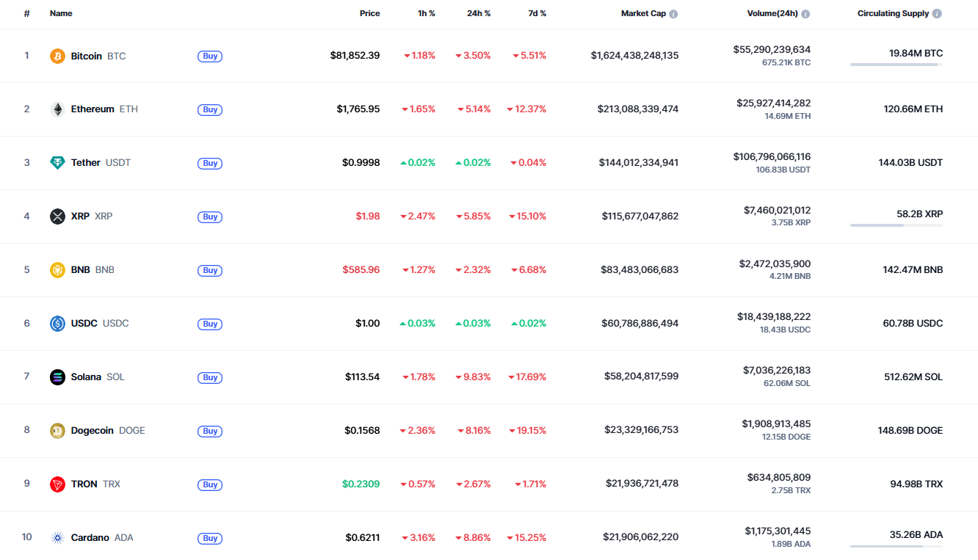
Task: Click the Ethereum diamond logo icon
Action: click(57, 109)
